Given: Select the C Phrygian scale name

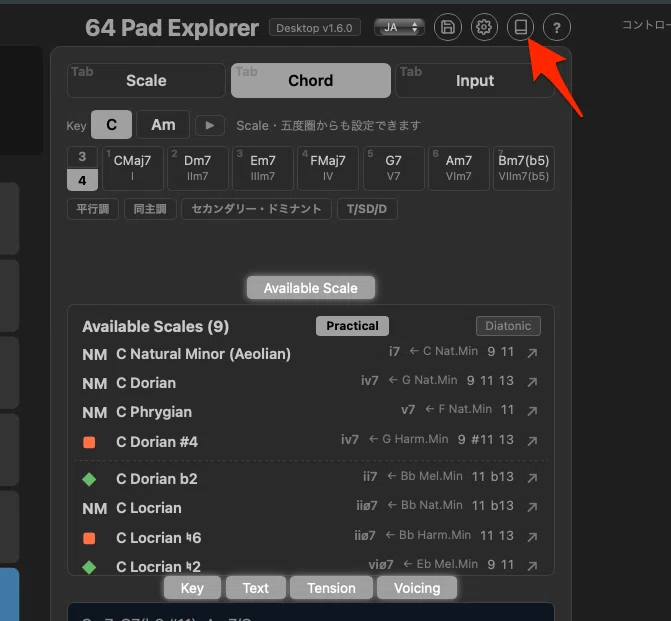Looking at the screenshot, I should pos(154,412).
